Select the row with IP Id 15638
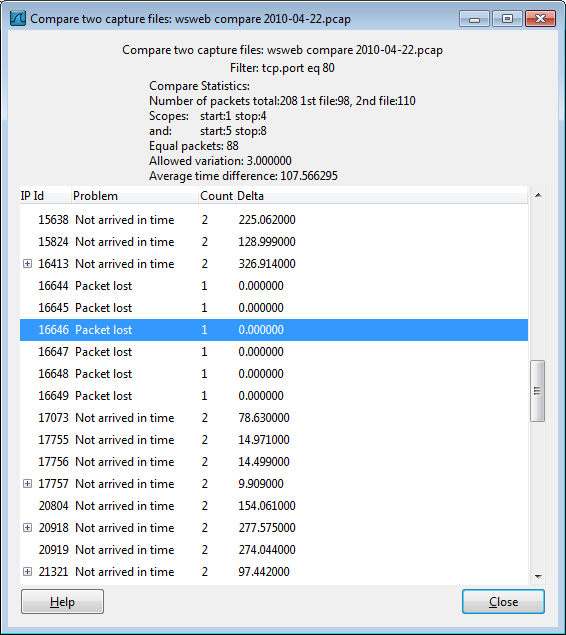The width and height of the screenshot is (566, 635). (274, 220)
